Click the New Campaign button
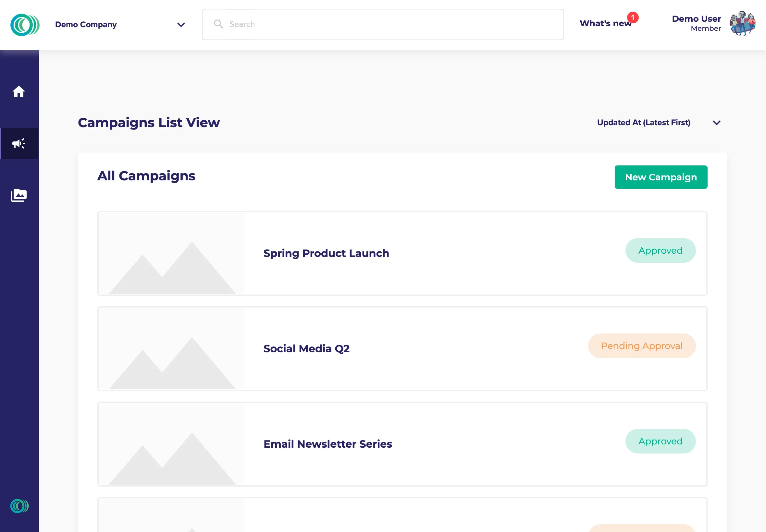Screen dimensions: 766x532 pos(661,177)
